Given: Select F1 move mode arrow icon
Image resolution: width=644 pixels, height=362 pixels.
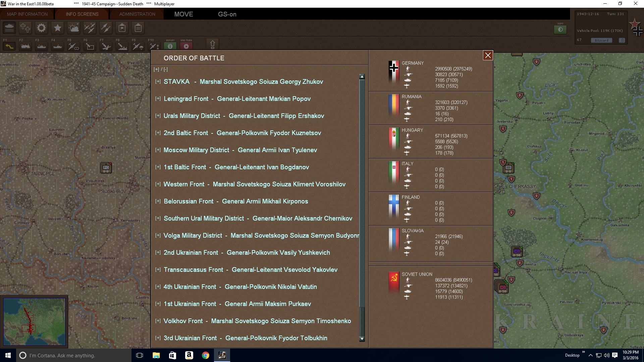Looking at the screenshot, I should click(9, 46).
